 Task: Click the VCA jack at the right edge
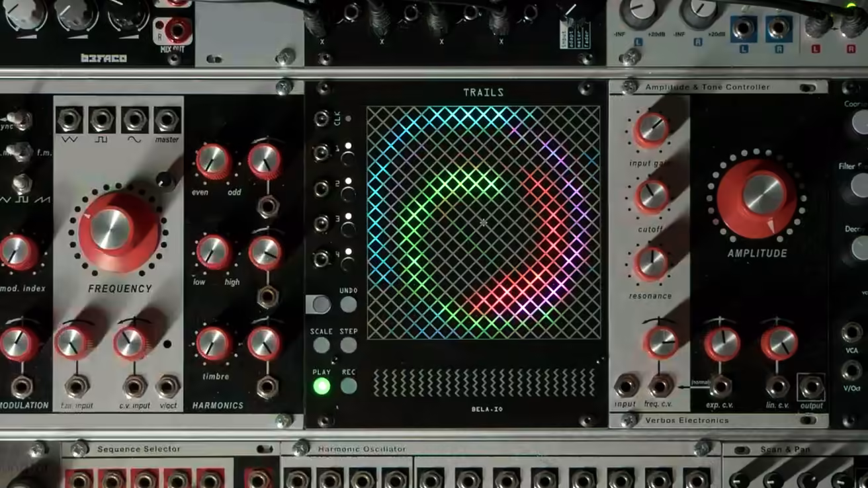point(851,333)
